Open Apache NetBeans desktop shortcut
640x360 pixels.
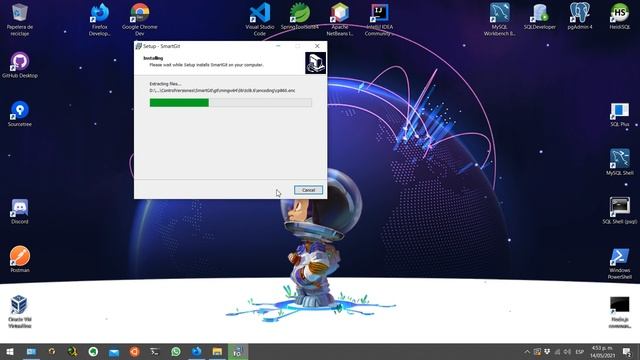click(x=340, y=20)
